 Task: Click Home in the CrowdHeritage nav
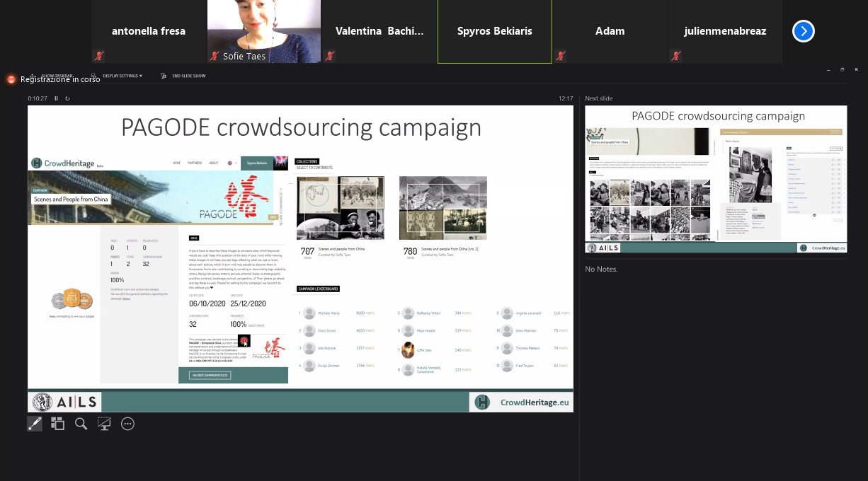(176, 163)
